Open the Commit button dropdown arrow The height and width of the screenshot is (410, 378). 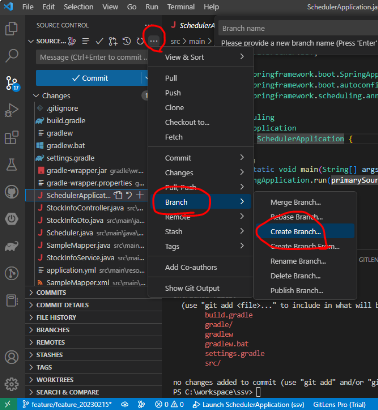click(x=145, y=78)
